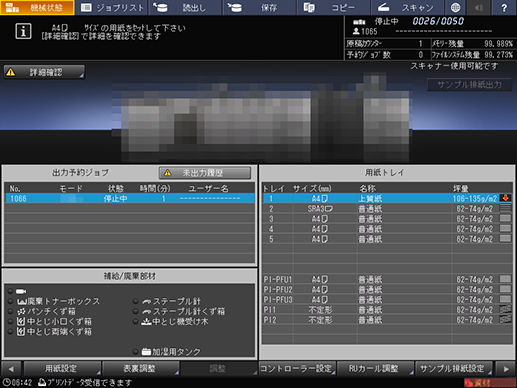Image resolution: width=517 pixels, height=388 pixels.
Task: Select tray 5 row in paper tray list
Action: coord(388,239)
